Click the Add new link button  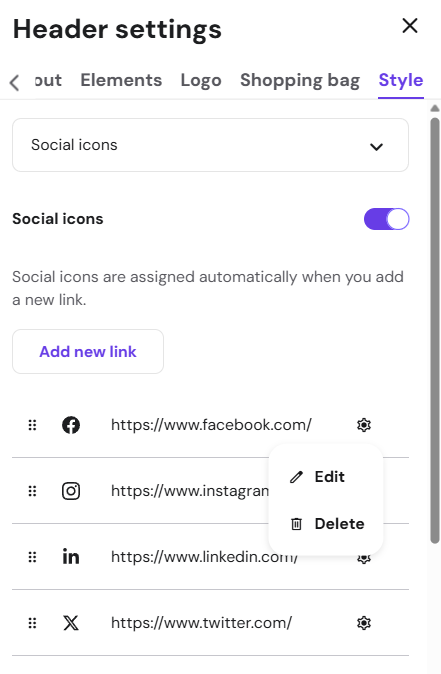[88, 352]
